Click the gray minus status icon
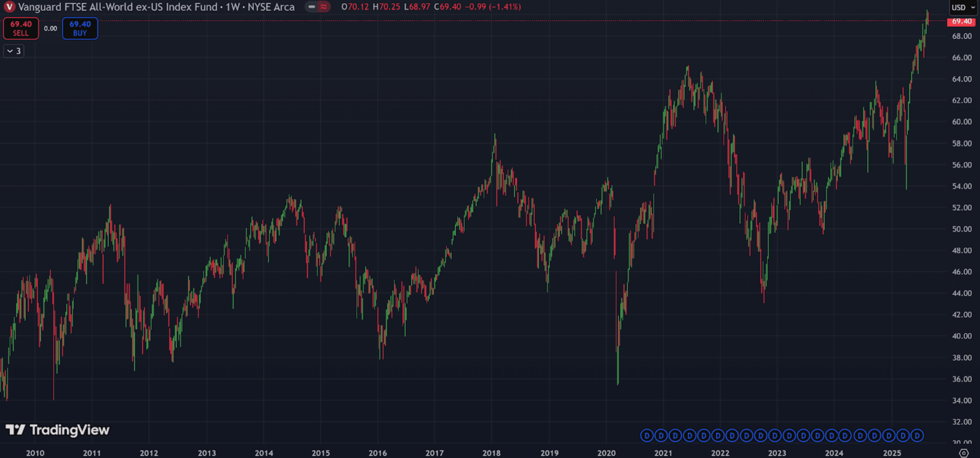This screenshot has width=980, height=458. pos(312,7)
